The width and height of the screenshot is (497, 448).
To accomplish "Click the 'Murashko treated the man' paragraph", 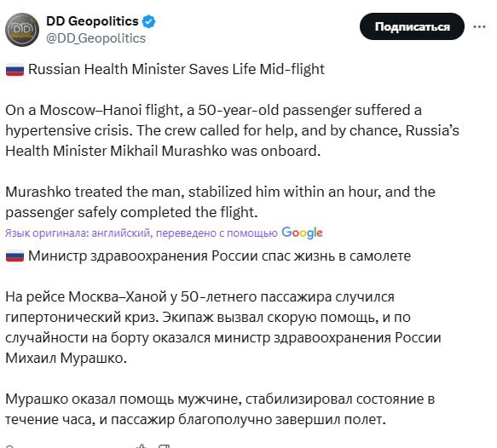I will 220,202.
